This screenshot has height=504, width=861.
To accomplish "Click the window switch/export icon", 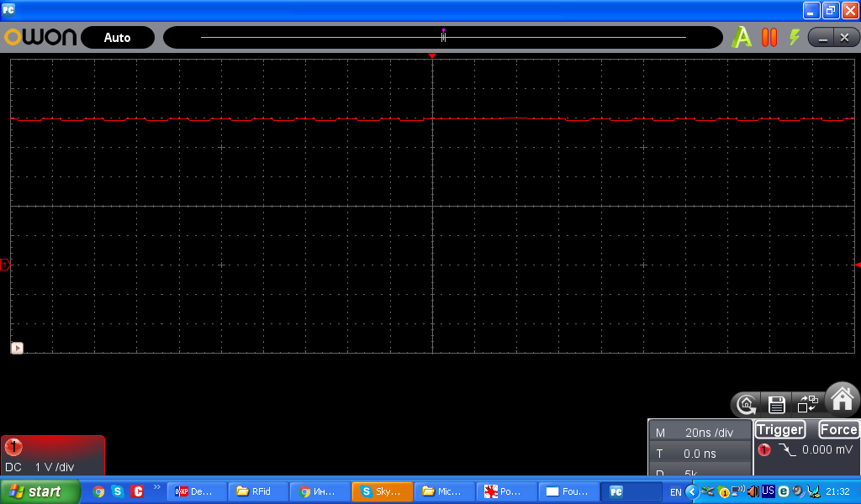I will (x=807, y=404).
